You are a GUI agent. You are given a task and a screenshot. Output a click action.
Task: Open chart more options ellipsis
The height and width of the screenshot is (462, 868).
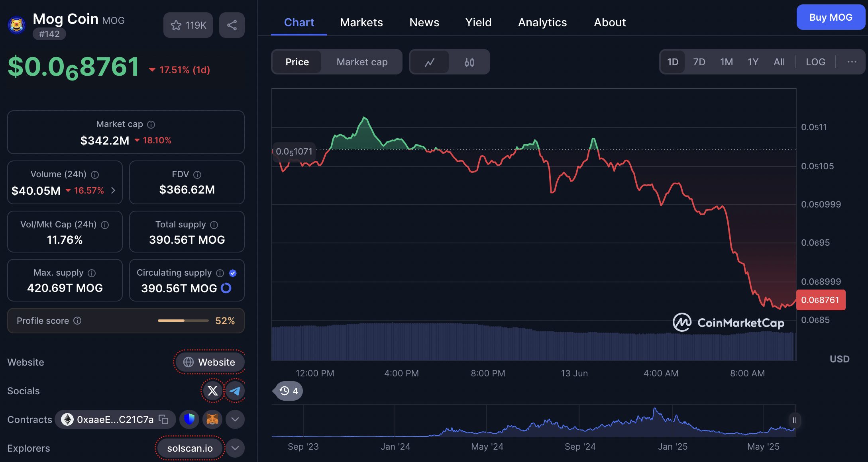tap(852, 62)
